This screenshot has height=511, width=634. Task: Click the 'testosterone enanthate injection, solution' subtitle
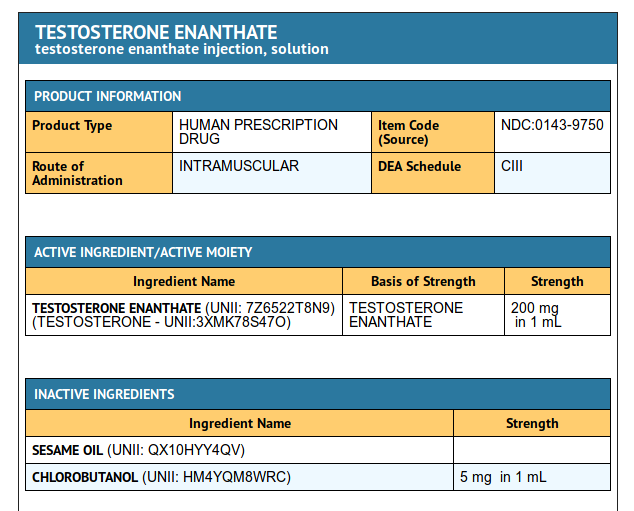coord(181,49)
